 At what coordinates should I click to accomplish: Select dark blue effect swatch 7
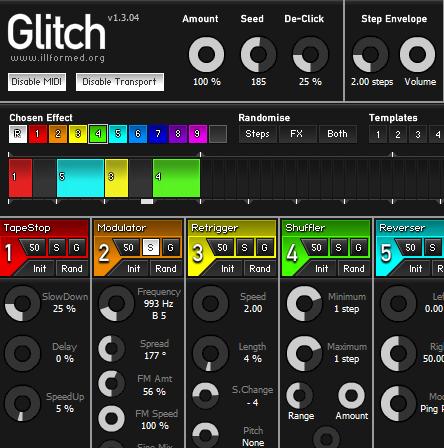pos(158,134)
